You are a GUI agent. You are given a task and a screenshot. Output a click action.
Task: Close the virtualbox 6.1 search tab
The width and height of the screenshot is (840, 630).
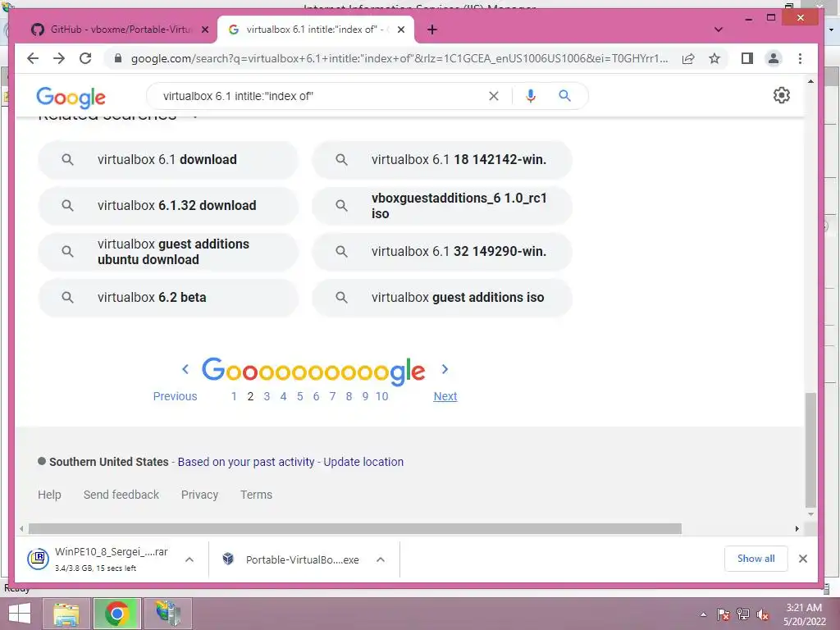click(400, 30)
